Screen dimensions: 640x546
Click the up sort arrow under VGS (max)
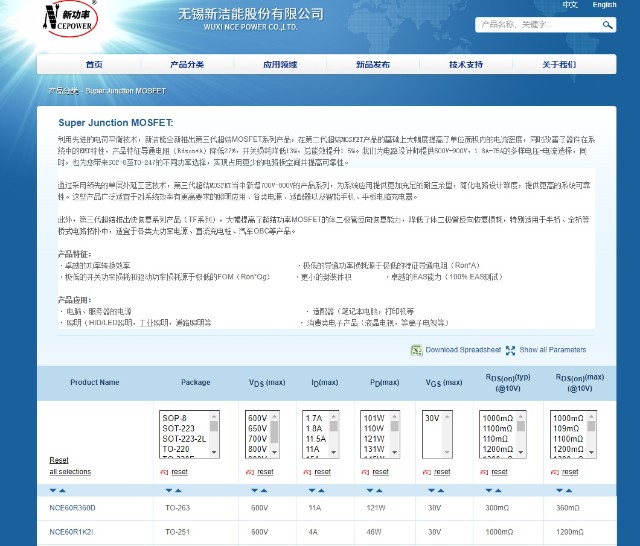point(441,490)
